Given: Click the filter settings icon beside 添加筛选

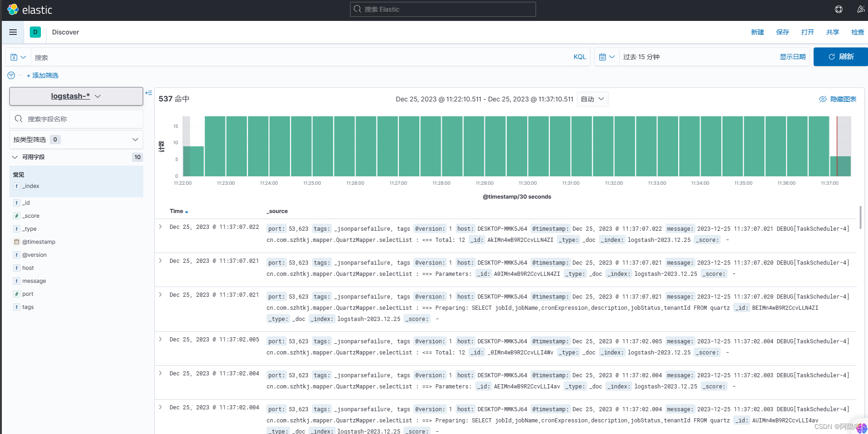Looking at the screenshot, I should [10, 75].
